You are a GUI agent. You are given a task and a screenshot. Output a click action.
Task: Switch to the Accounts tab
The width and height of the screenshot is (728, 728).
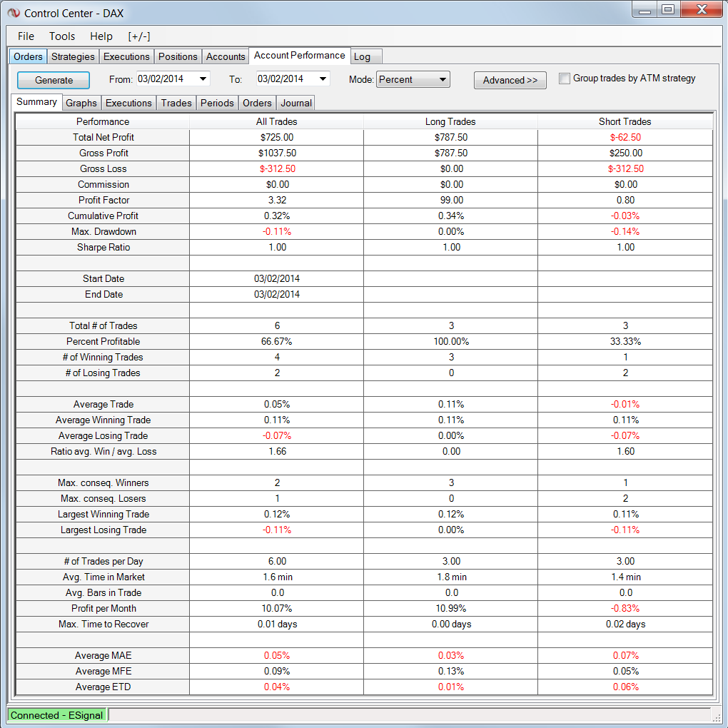click(x=226, y=56)
